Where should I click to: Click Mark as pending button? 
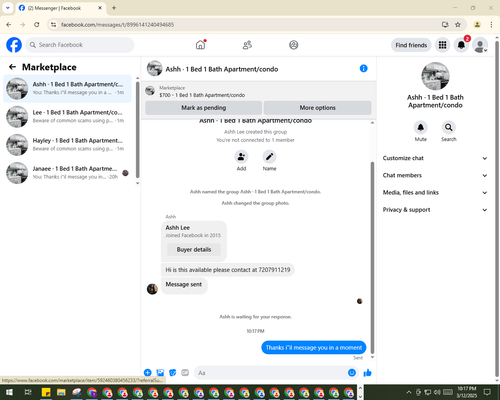pyautogui.click(x=203, y=108)
